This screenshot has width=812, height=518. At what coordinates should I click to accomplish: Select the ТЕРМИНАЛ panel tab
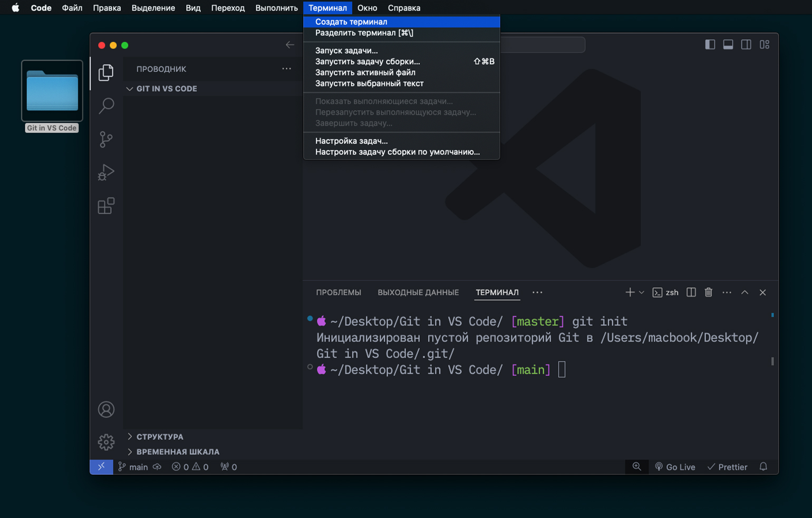tap(497, 292)
